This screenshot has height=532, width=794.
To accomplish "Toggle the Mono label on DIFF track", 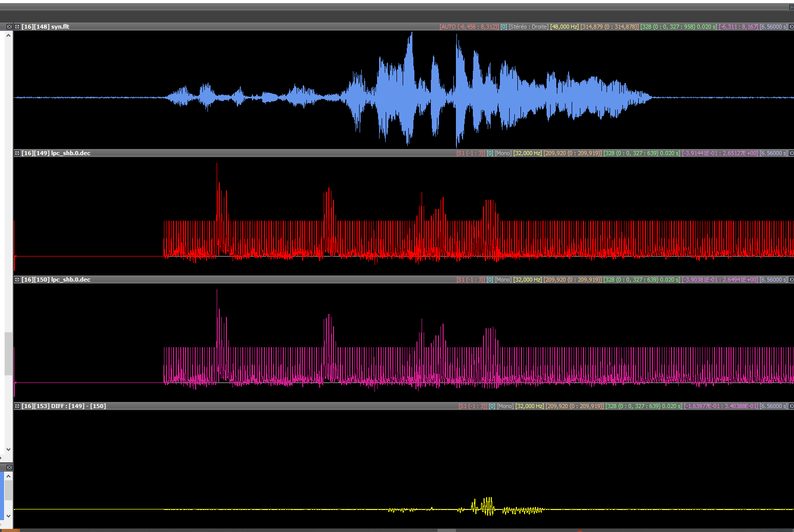I will [x=505, y=406].
